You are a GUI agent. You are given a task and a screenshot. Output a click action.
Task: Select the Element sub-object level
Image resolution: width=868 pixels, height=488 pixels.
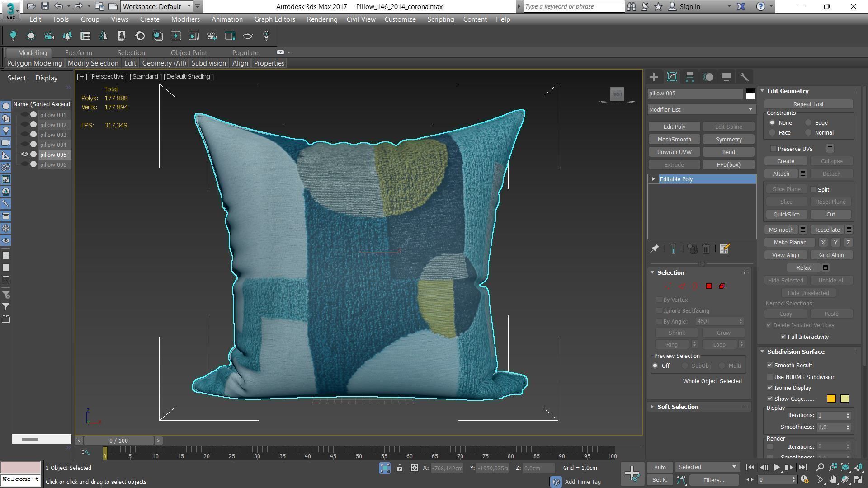pos(722,286)
